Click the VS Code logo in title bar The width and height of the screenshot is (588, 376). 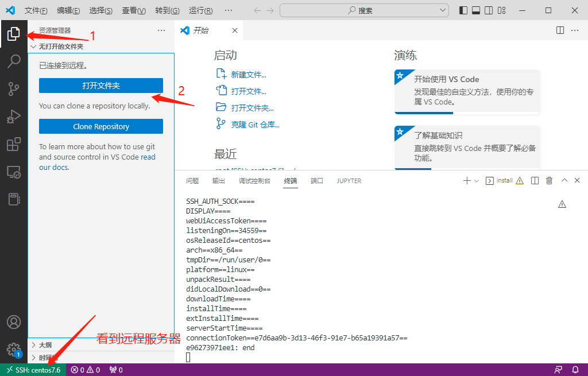[10, 10]
